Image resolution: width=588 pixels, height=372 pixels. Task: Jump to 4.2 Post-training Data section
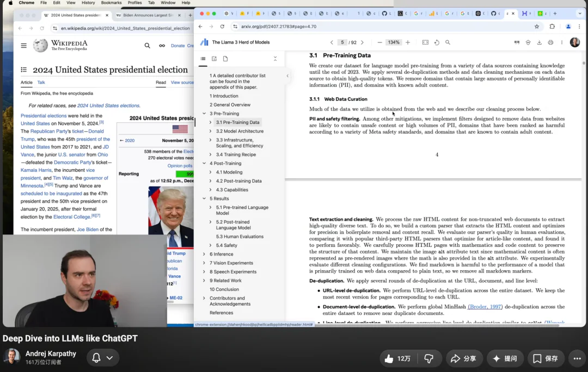239,181
